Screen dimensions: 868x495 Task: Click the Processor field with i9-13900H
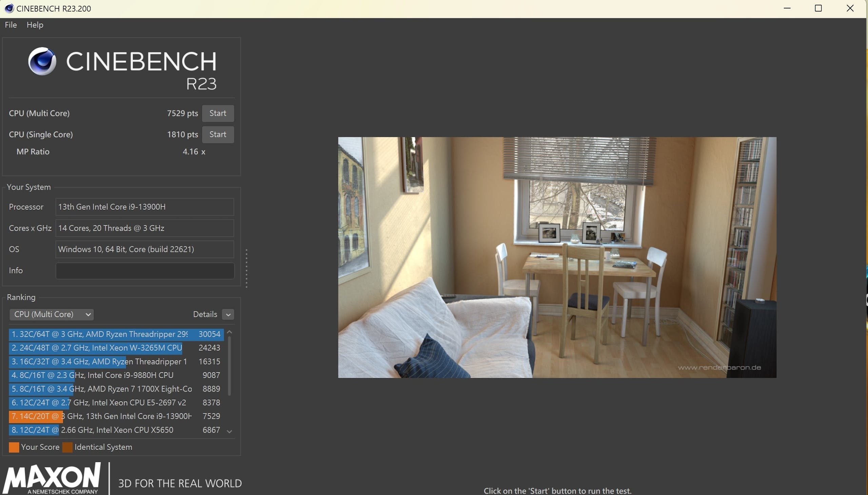tap(144, 207)
